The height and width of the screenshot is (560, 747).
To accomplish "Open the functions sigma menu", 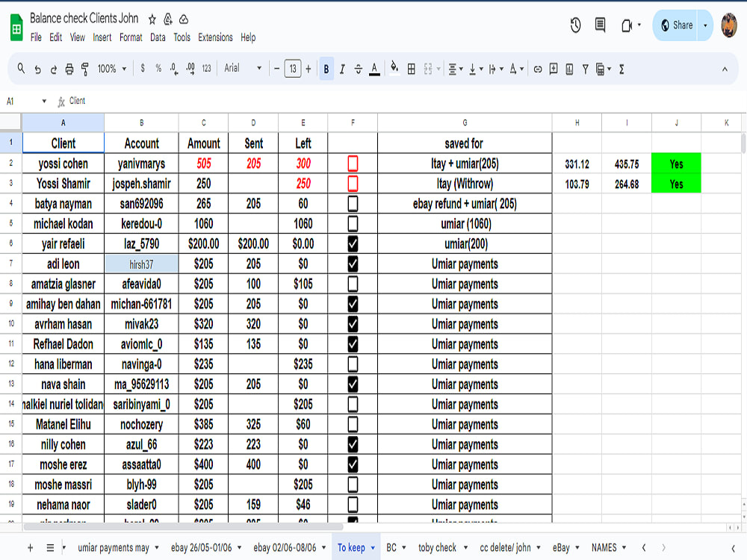I will [x=622, y=69].
